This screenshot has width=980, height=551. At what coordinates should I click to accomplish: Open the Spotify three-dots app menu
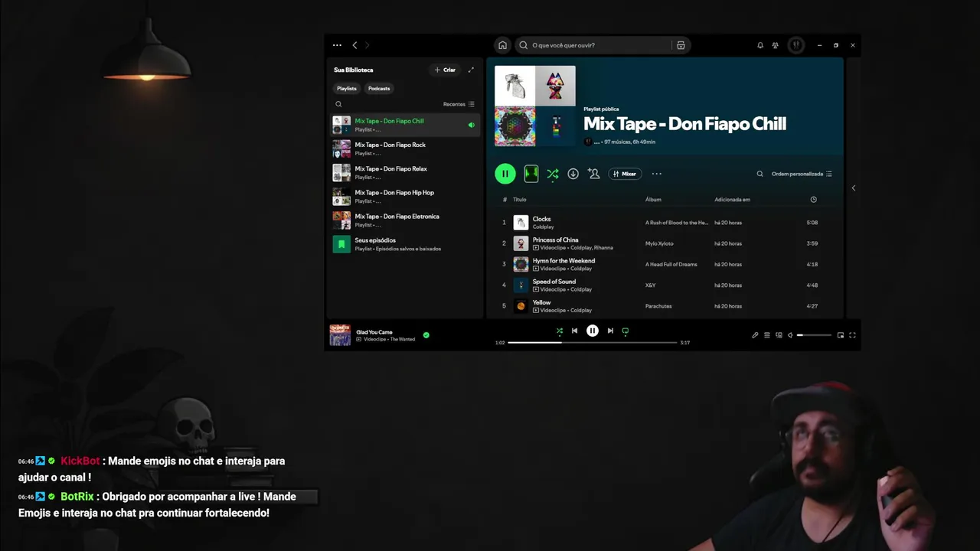click(337, 45)
